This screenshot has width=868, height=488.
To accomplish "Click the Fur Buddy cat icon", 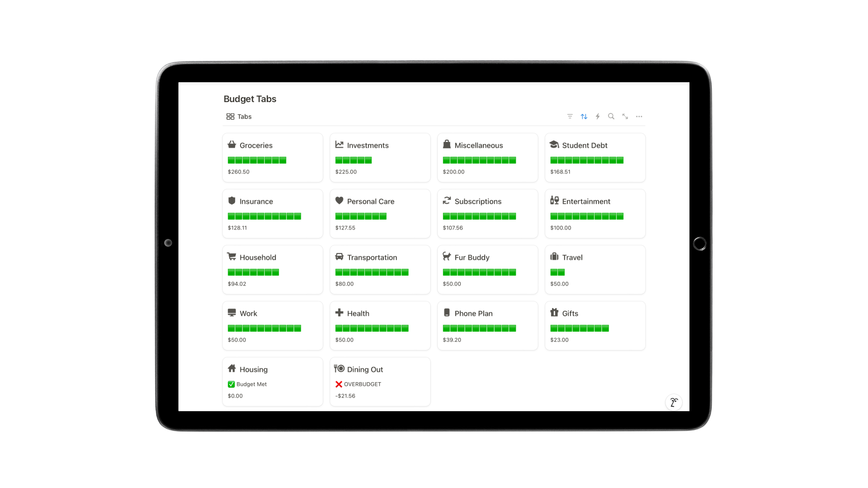I will tap(447, 256).
